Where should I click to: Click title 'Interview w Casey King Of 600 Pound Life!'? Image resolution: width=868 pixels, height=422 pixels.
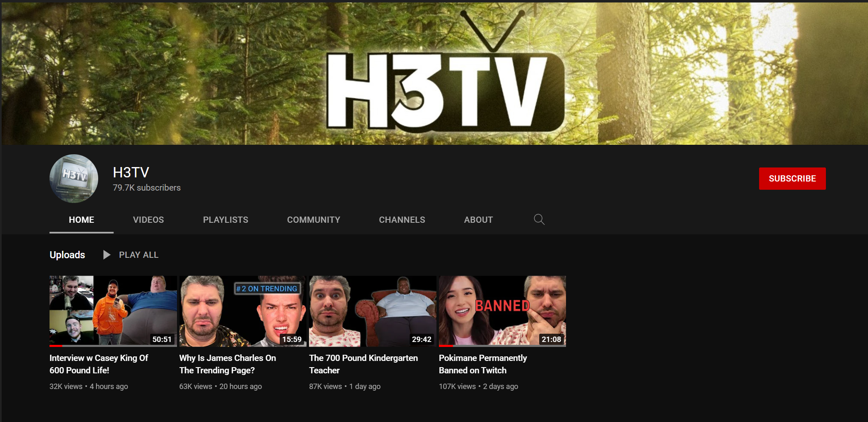point(99,364)
